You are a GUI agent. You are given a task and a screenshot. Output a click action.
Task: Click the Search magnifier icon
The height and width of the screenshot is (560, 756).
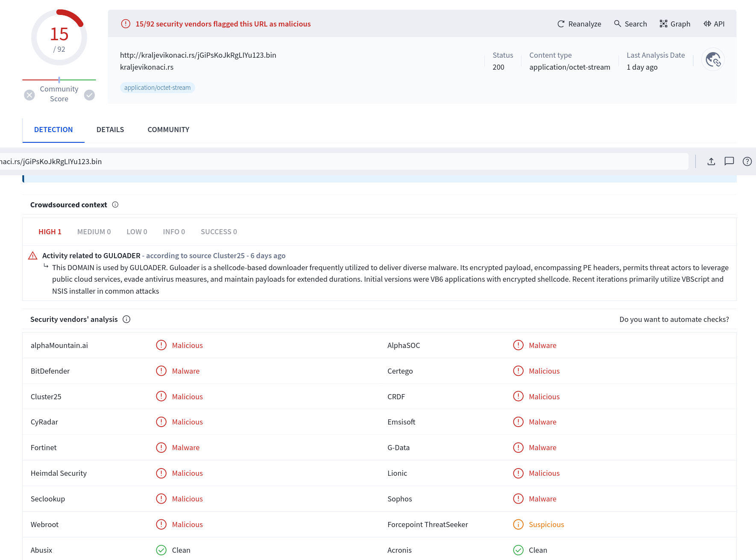[x=618, y=24]
